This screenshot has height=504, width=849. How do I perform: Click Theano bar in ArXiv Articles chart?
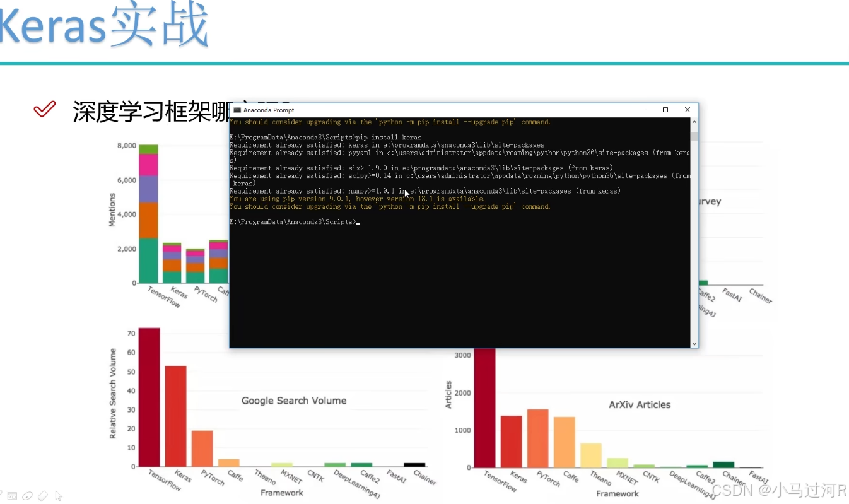pyautogui.click(x=591, y=455)
